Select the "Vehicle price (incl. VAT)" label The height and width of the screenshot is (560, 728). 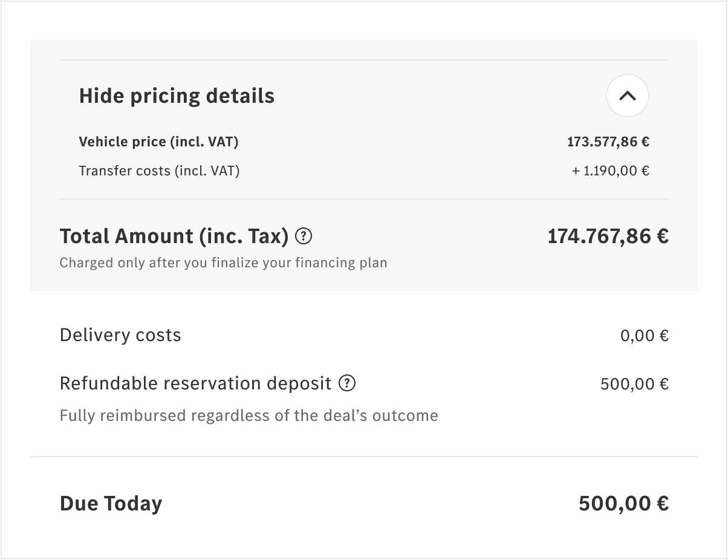coord(158,142)
